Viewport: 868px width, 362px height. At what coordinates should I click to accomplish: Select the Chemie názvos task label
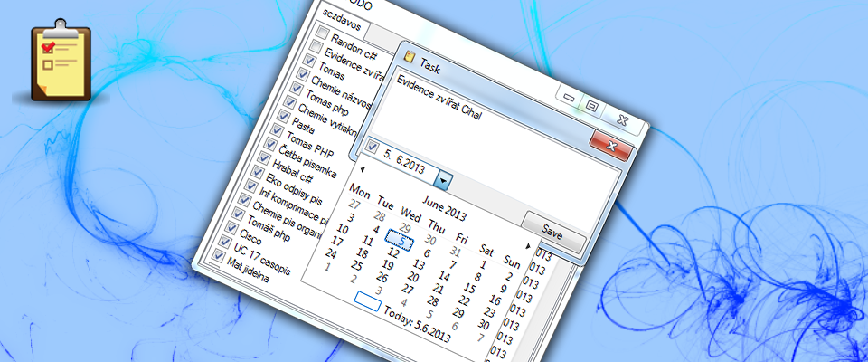(340, 92)
